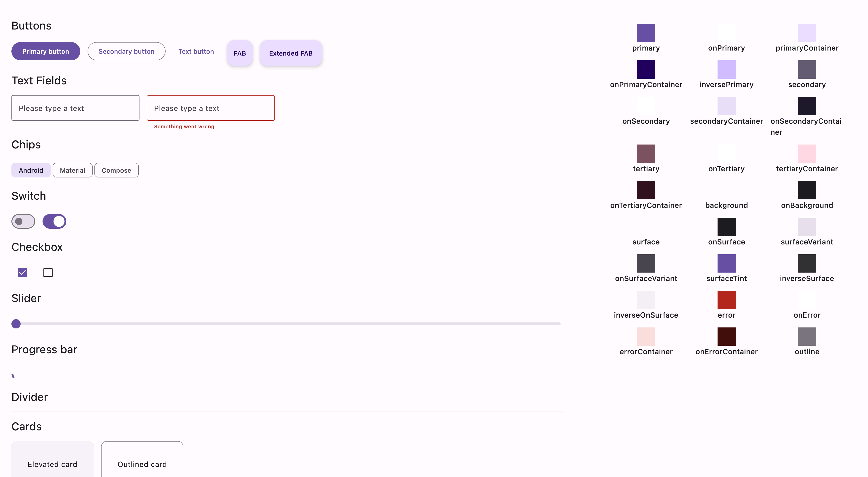868x477 pixels.
Task: Tap the small FAB button
Action: [x=240, y=53]
